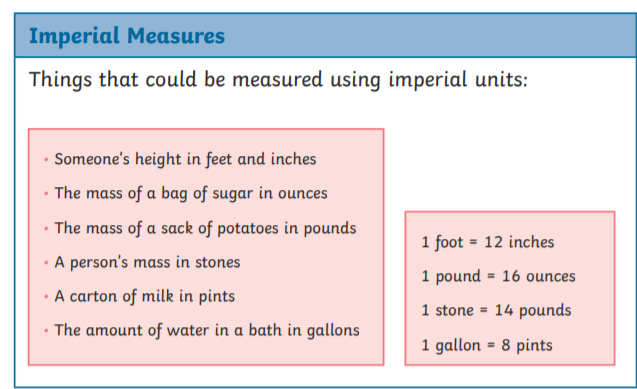637x389 pixels.
Task: Click the line about height in feet and inches
Action: (185, 159)
